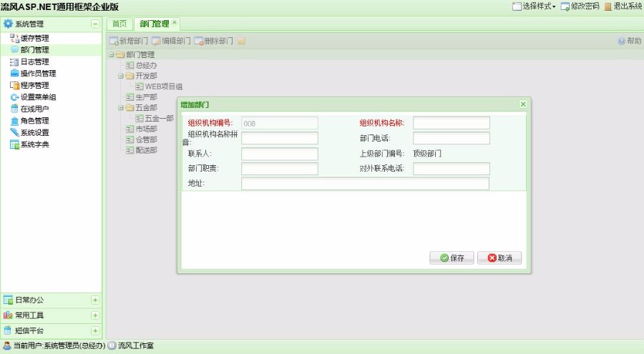
Task: Focus the 部门职责 input field
Action: click(280, 168)
